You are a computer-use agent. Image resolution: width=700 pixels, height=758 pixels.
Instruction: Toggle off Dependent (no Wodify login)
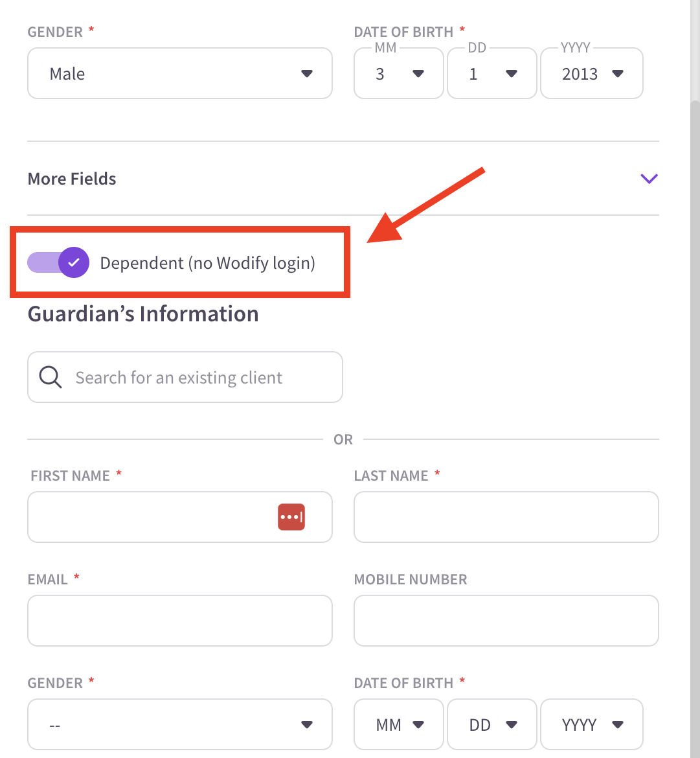[x=58, y=262]
